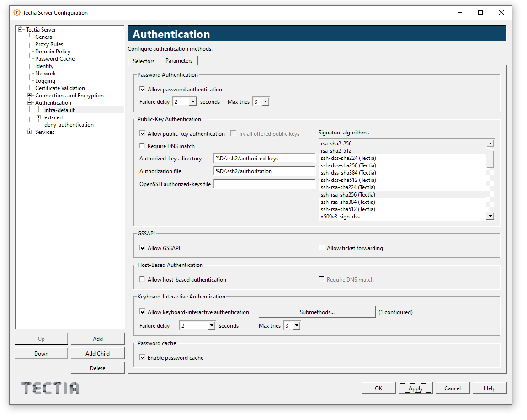
Task: Select intra-default tree item
Action: [x=59, y=110]
